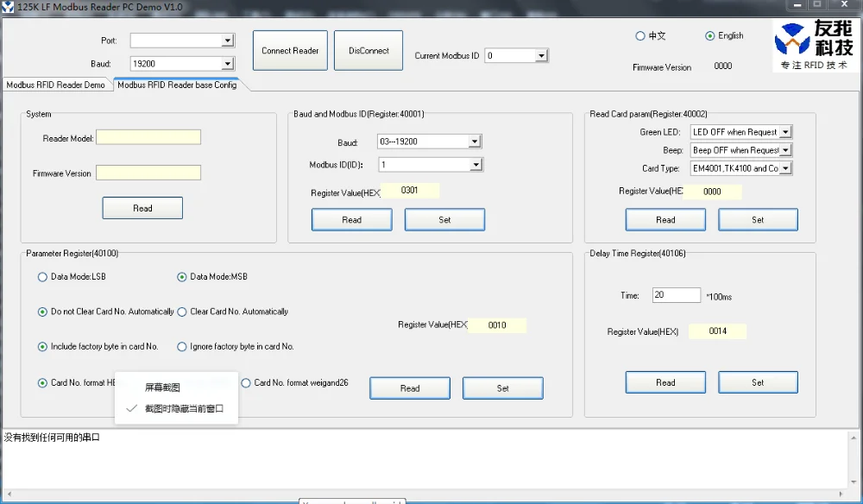Click the Time input field showing 20

(x=677, y=295)
